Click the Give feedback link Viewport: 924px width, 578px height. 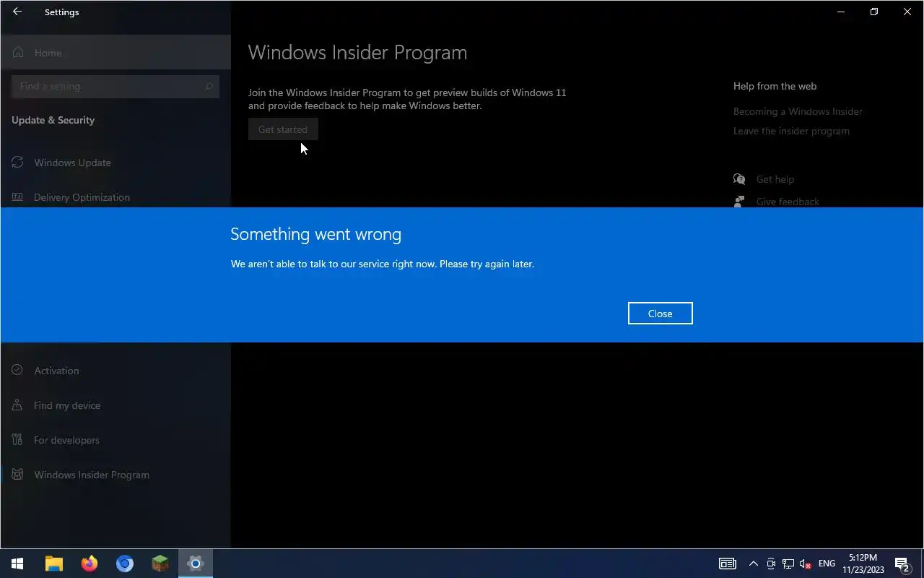coord(788,202)
